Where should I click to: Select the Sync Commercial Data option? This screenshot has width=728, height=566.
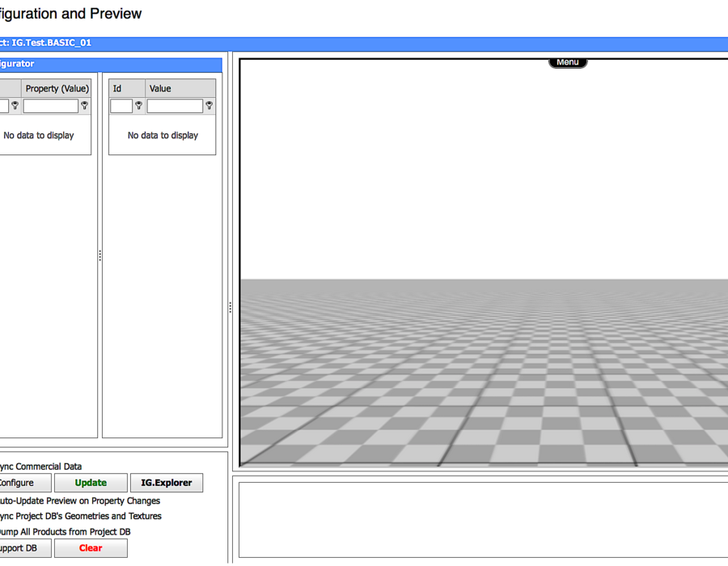[x=40, y=467]
